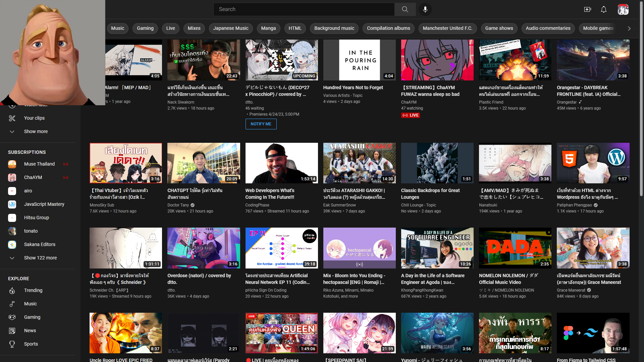This screenshot has height=362, width=644.
Task: Select the Live filter chip
Action: pyautogui.click(x=170, y=28)
